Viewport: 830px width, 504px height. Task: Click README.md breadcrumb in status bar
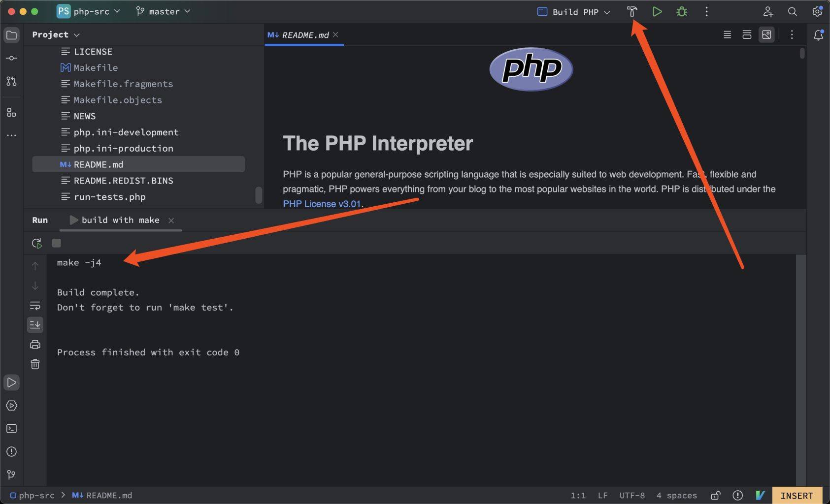[102, 496]
